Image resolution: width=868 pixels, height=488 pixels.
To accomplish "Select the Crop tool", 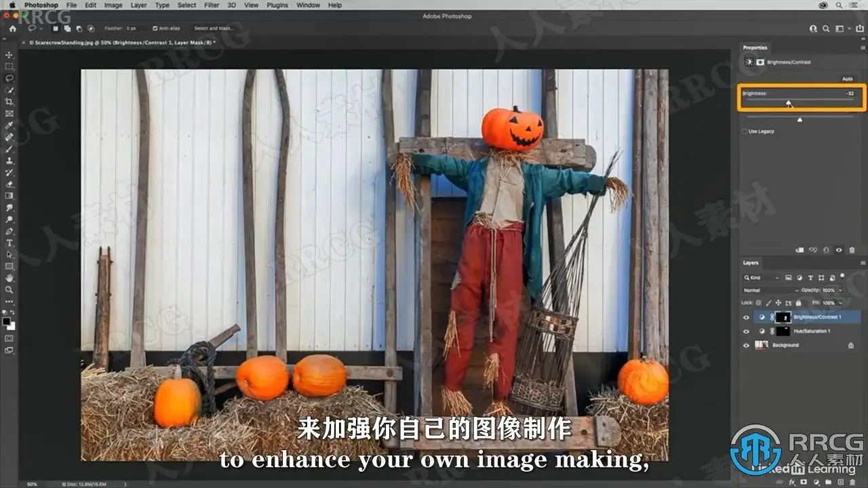I will pyautogui.click(x=9, y=102).
